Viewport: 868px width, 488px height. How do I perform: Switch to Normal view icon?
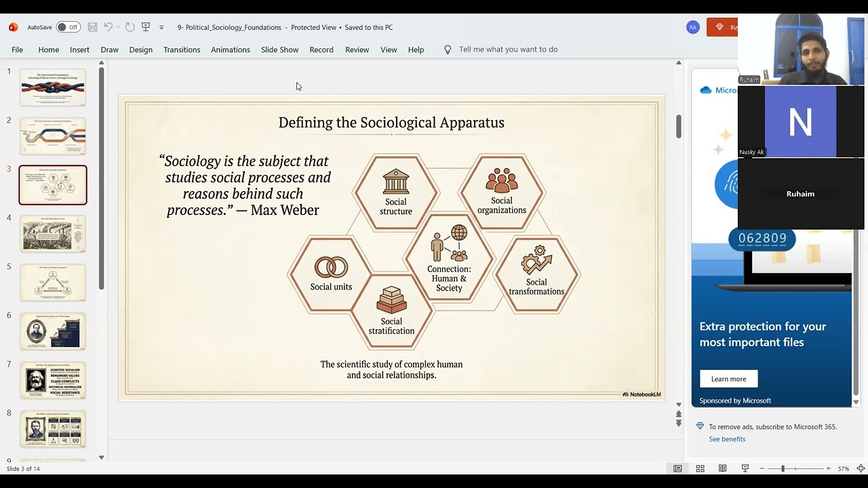677,468
